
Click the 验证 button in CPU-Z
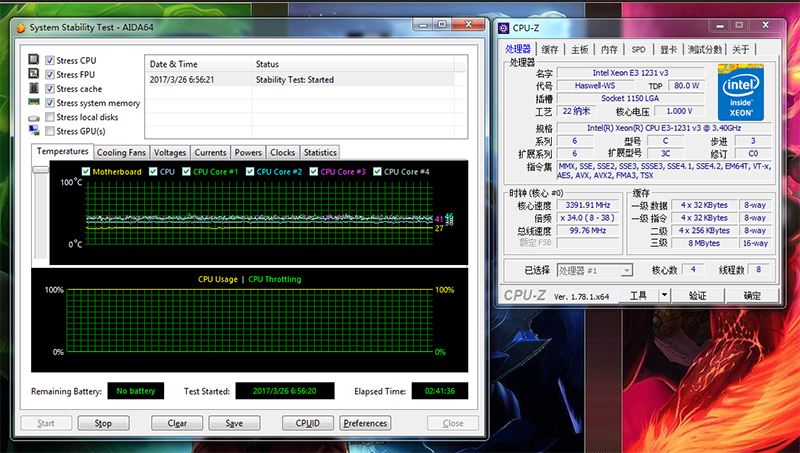click(697, 295)
